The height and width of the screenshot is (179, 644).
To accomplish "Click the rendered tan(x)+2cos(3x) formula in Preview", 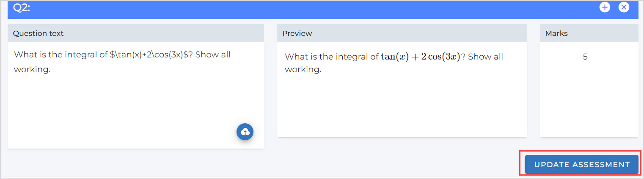I will pos(420,57).
